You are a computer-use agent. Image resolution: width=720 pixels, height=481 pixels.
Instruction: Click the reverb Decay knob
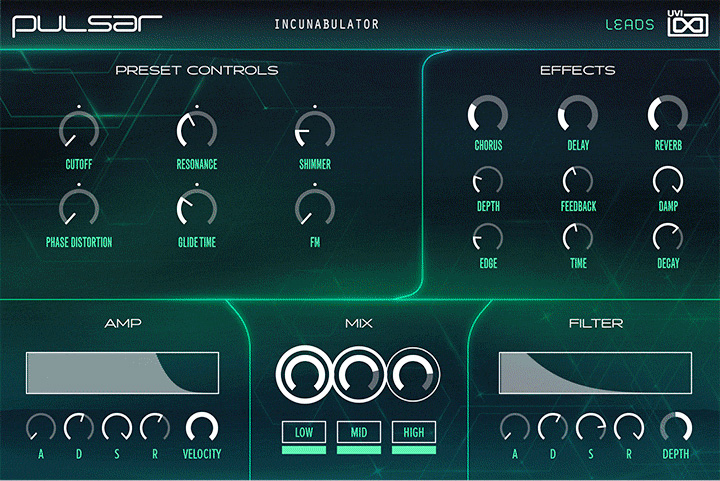[x=668, y=237]
